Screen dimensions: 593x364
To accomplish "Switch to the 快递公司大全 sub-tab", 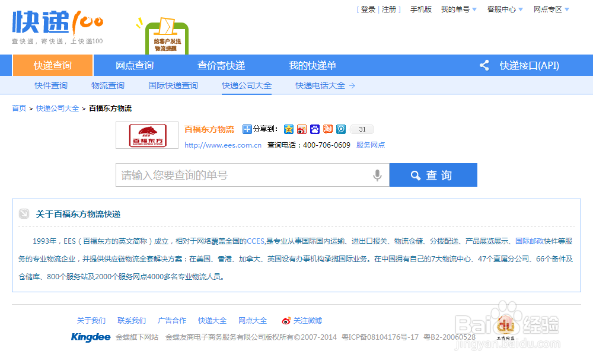I will pyautogui.click(x=247, y=85).
